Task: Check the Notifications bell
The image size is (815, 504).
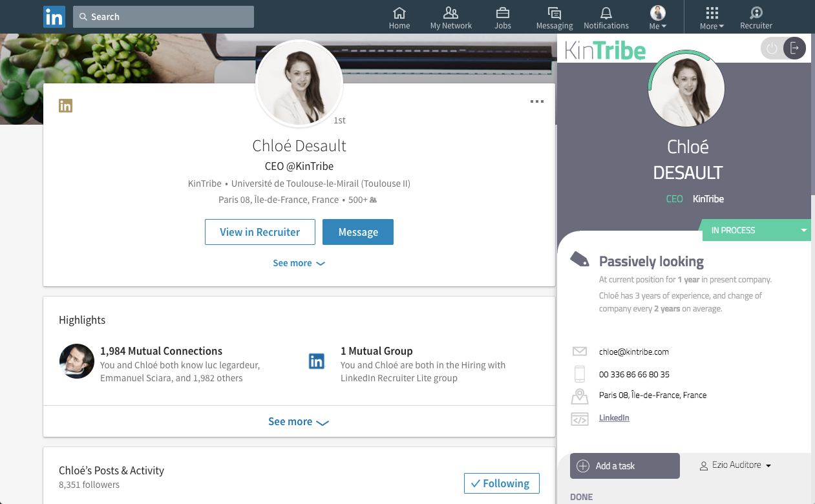Action: point(606,13)
